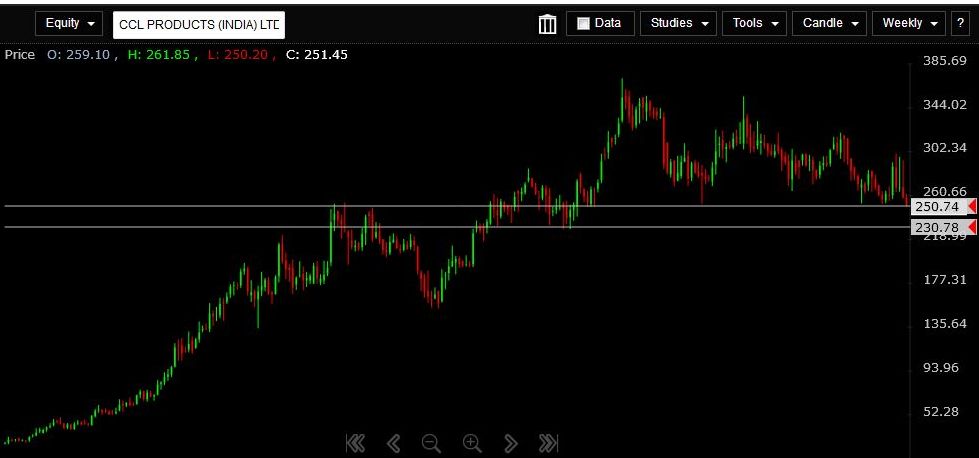Jump to the earliest chart data

(355, 443)
